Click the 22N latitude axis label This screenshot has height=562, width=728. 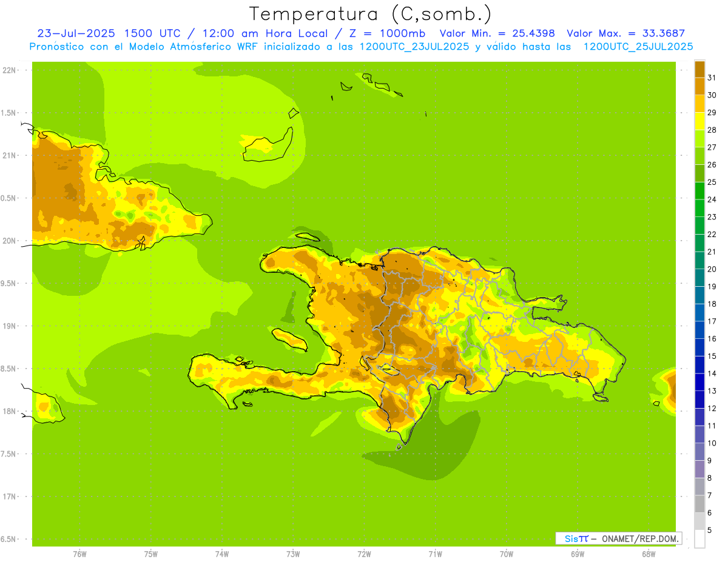(x=9, y=70)
